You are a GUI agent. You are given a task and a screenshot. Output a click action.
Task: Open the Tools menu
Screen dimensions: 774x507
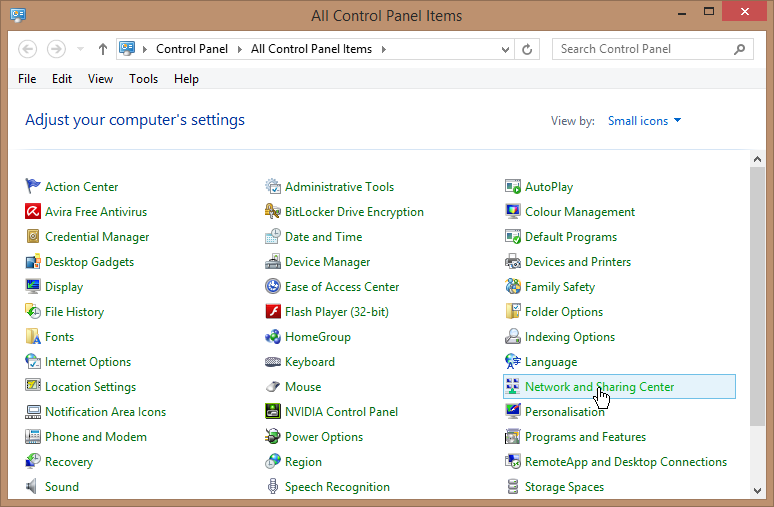tap(144, 78)
